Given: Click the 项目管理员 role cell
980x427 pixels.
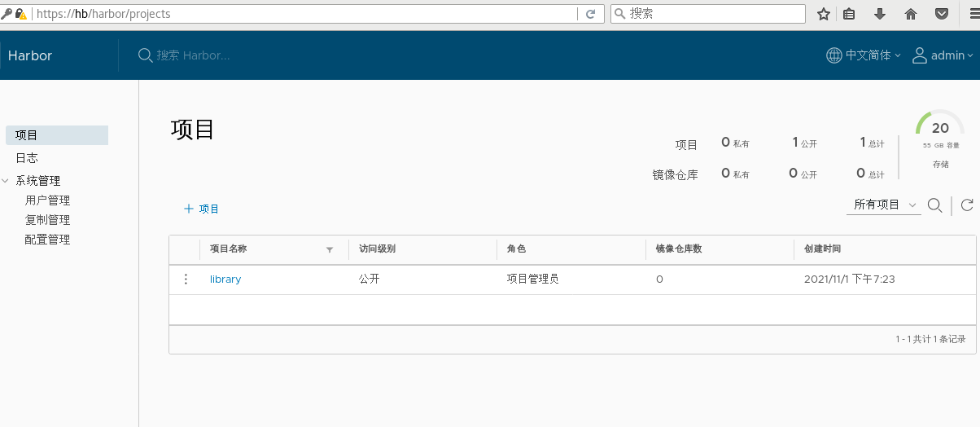Looking at the screenshot, I should (x=533, y=279).
